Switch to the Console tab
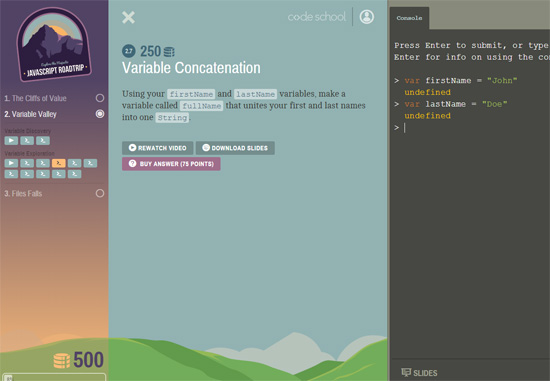The height and width of the screenshot is (381, 550). (x=409, y=18)
